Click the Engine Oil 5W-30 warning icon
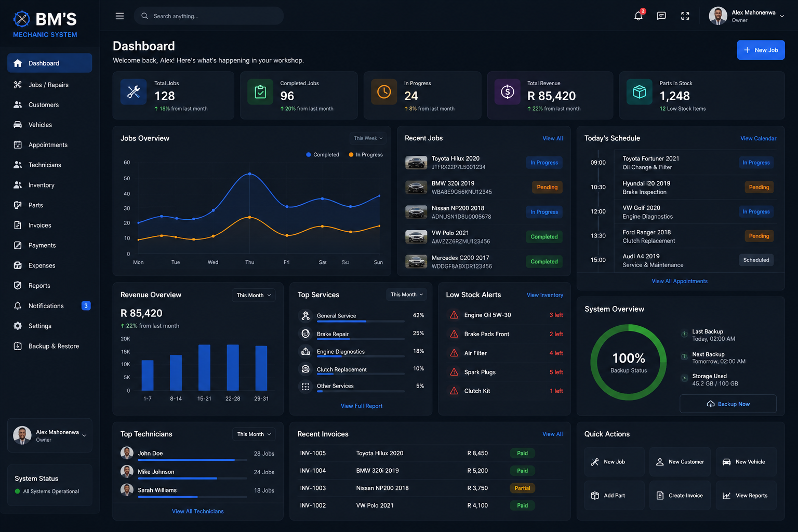This screenshot has width=798, height=532. (x=454, y=315)
